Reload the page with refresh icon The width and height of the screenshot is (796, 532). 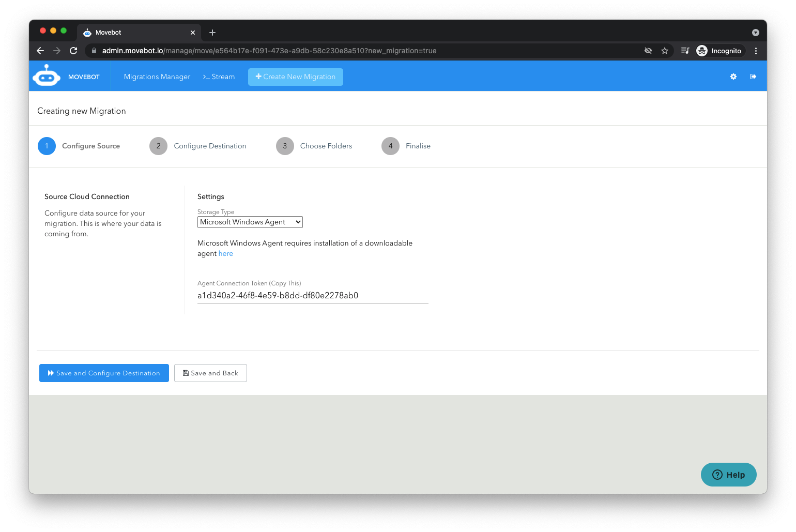73,51
